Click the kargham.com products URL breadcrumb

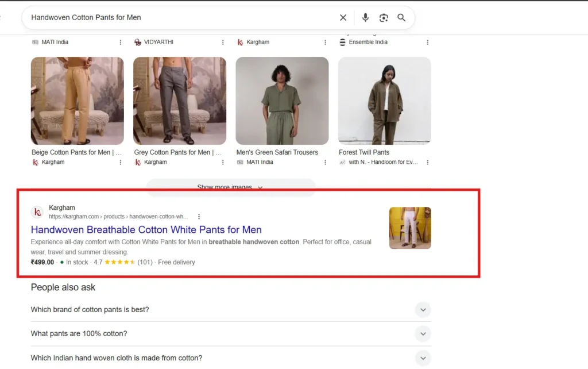118,217
